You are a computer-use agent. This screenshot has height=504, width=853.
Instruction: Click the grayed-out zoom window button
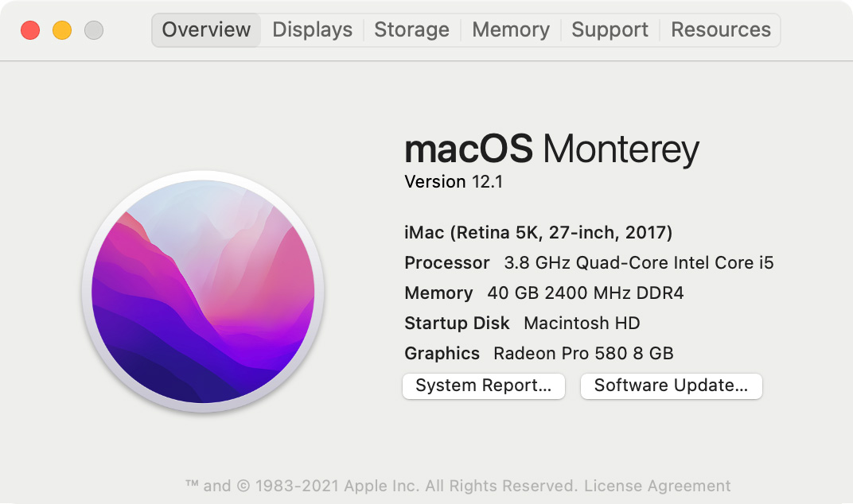click(x=94, y=30)
